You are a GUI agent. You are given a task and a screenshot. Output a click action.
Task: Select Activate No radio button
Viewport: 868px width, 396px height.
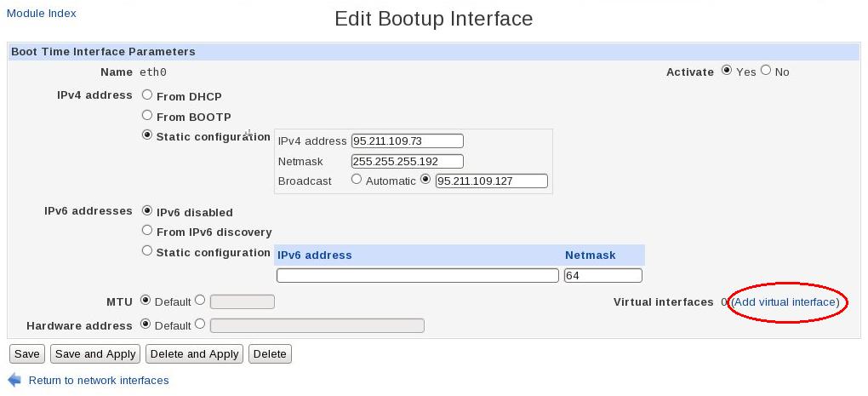coord(766,71)
